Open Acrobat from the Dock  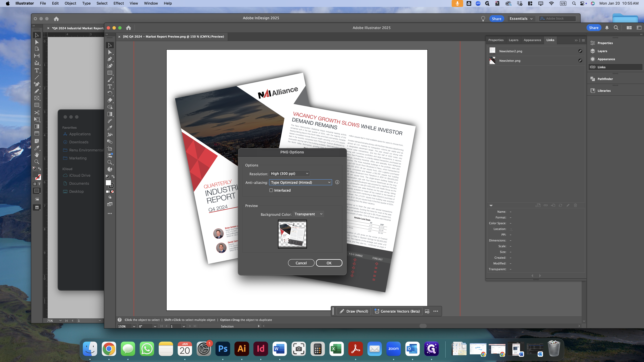[355, 349]
